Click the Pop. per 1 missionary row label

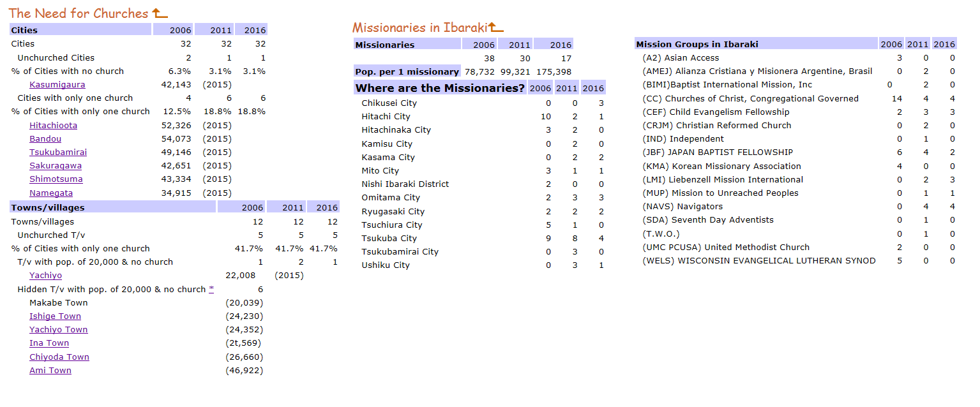click(x=407, y=71)
